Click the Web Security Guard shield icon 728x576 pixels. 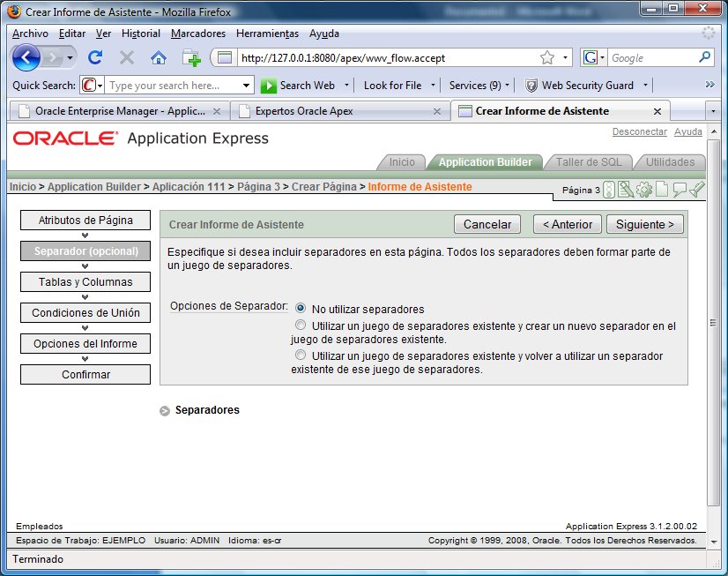(x=531, y=86)
